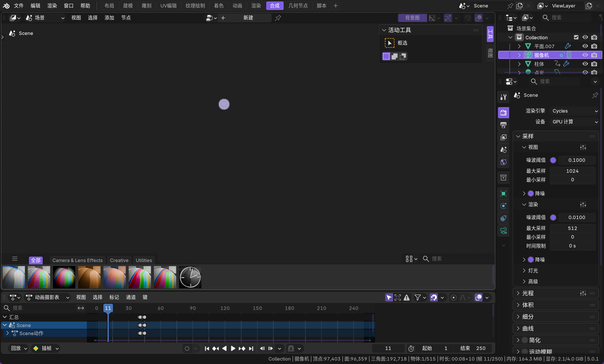
Task: Toggle the 背景图 backdrop button
Action: click(412, 18)
